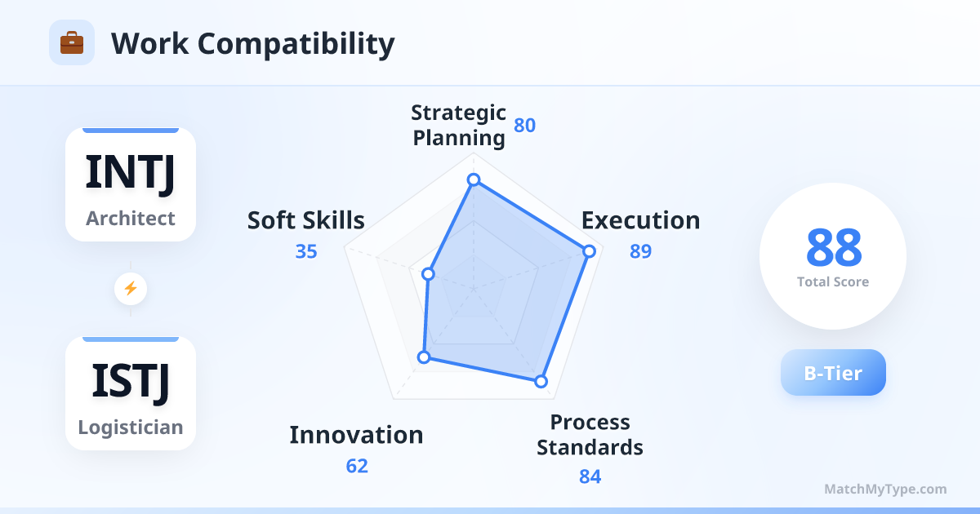Click the Innovation data point on radar
This screenshot has width=980, height=514.
tap(424, 357)
